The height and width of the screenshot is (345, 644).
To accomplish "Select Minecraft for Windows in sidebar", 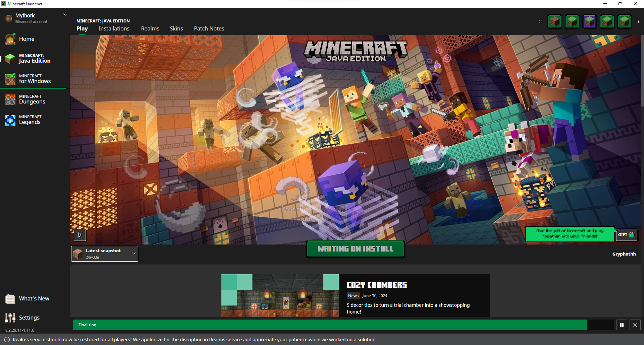I will 35,79.
